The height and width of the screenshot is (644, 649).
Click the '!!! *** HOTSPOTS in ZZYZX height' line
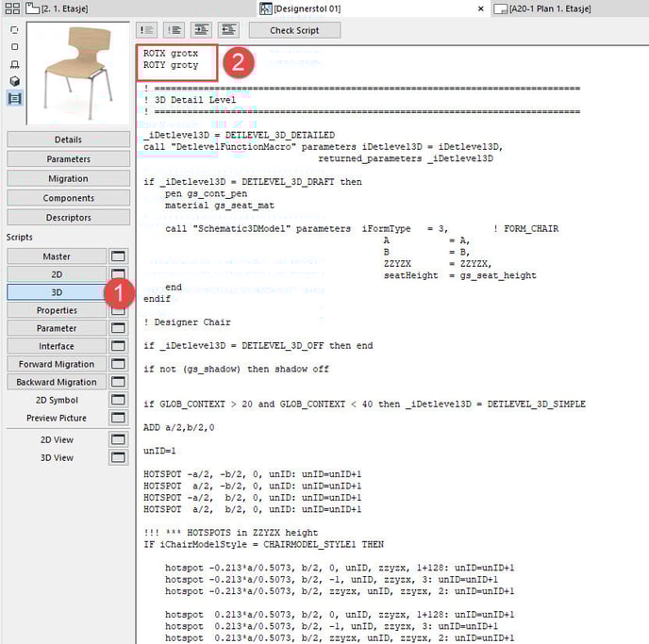pyautogui.click(x=230, y=533)
